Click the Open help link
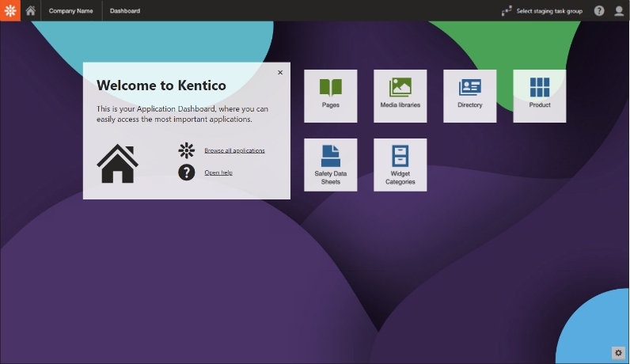 tap(218, 173)
